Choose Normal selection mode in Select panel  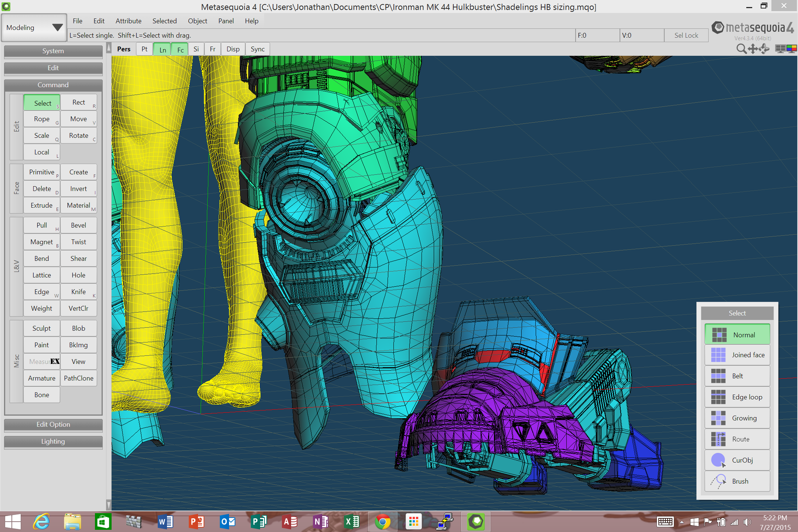(737, 334)
